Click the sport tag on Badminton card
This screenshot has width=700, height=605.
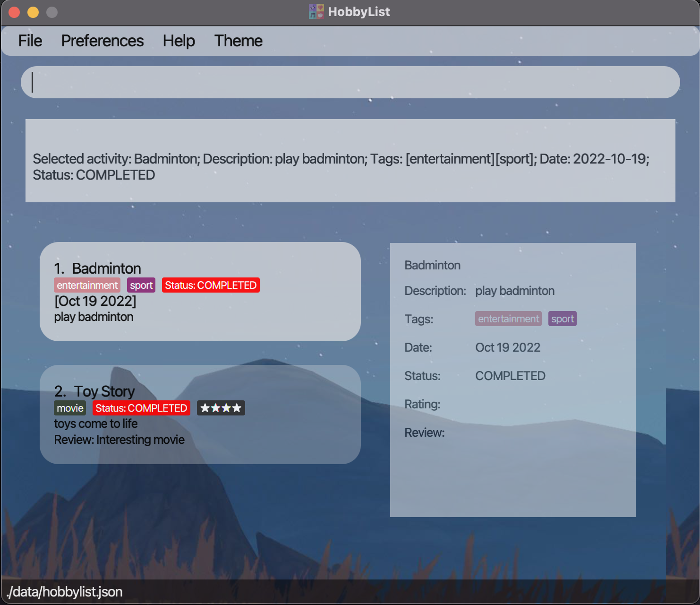point(141,285)
